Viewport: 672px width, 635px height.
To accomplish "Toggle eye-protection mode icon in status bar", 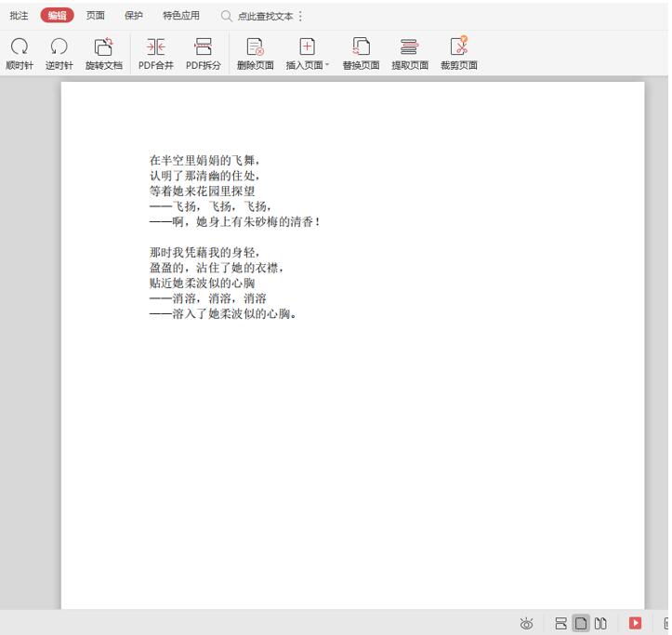I will tap(526, 624).
